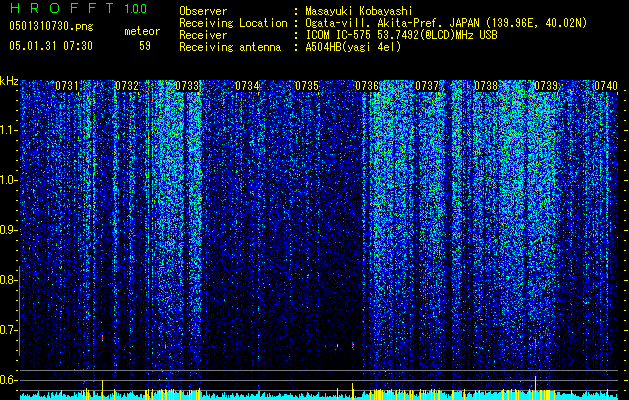629x400 pixels.
Task: Click the kHz axis unit label
Action: (9, 81)
